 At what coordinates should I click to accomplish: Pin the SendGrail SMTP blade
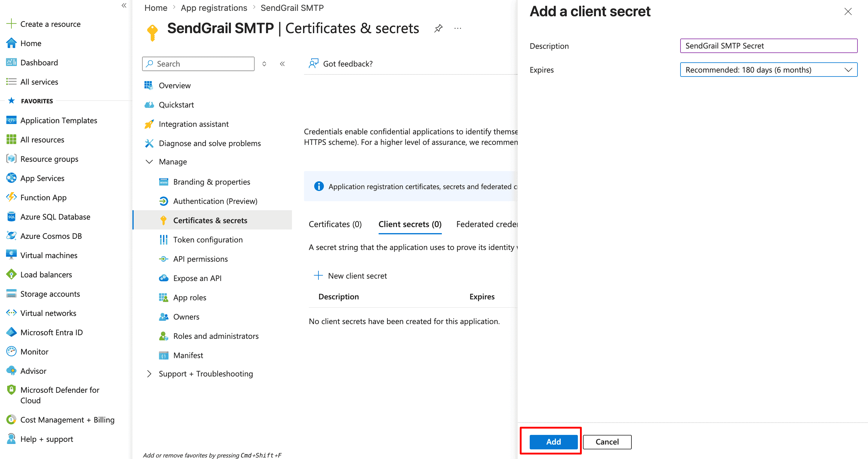(439, 28)
